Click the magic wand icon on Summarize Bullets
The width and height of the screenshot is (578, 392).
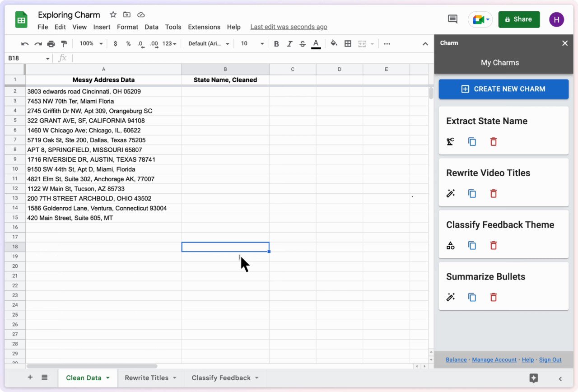pyautogui.click(x=450, y=297)
